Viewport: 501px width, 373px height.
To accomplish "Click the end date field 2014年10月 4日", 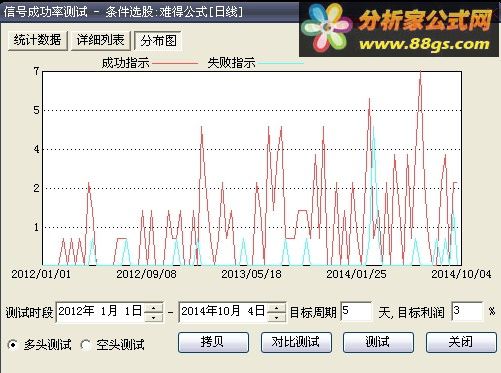I will (x=223, y=312).
